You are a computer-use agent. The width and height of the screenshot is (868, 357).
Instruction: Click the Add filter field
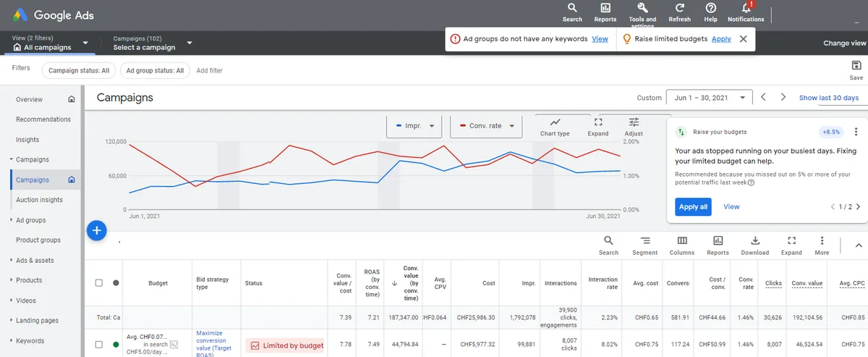pyautogui.click(x=210, y=70)
